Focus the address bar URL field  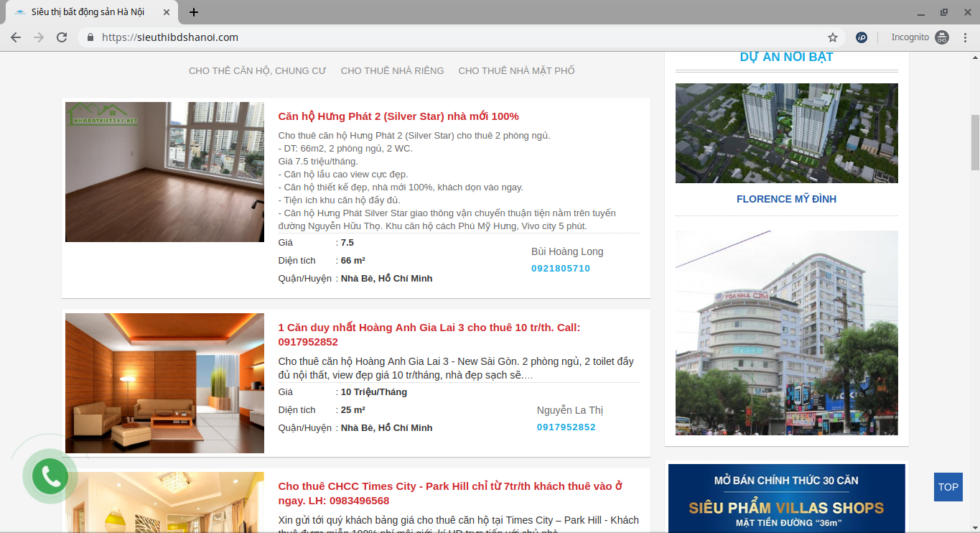point(459,37)
